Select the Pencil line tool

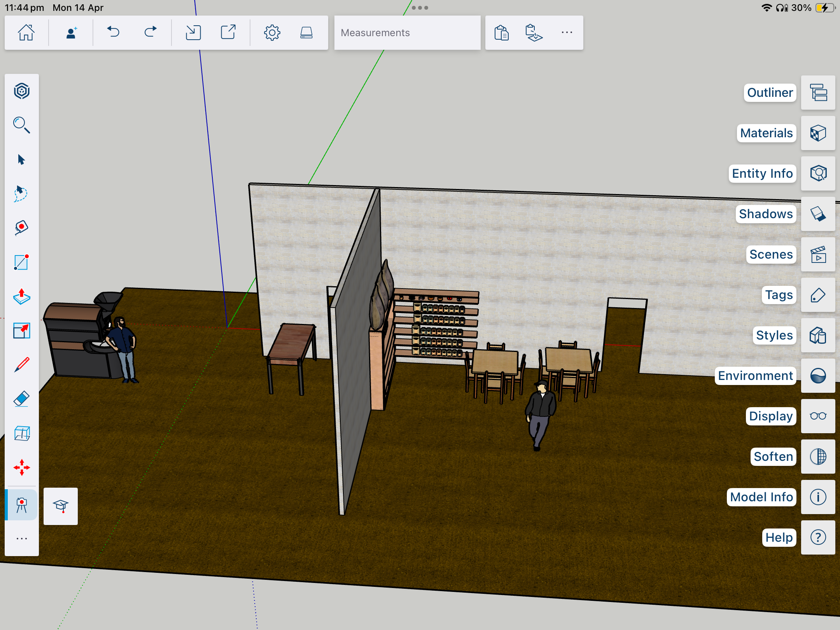(22, 365)
